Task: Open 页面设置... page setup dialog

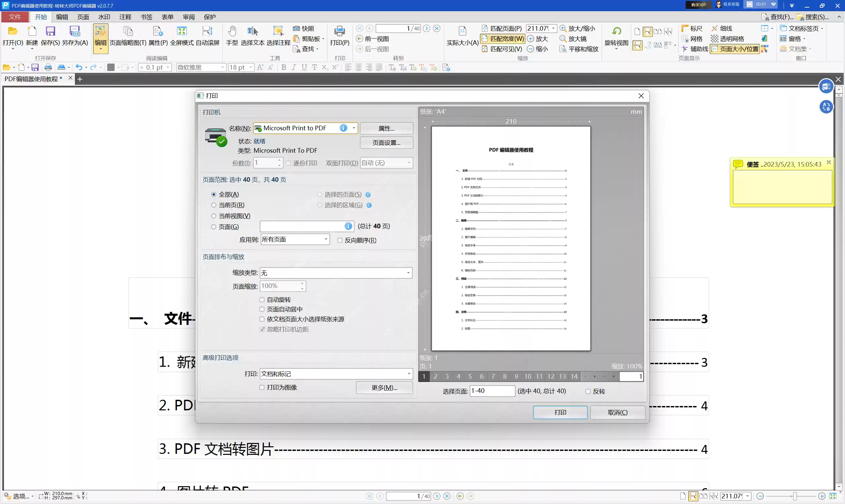Action: (x=386, y=142)
